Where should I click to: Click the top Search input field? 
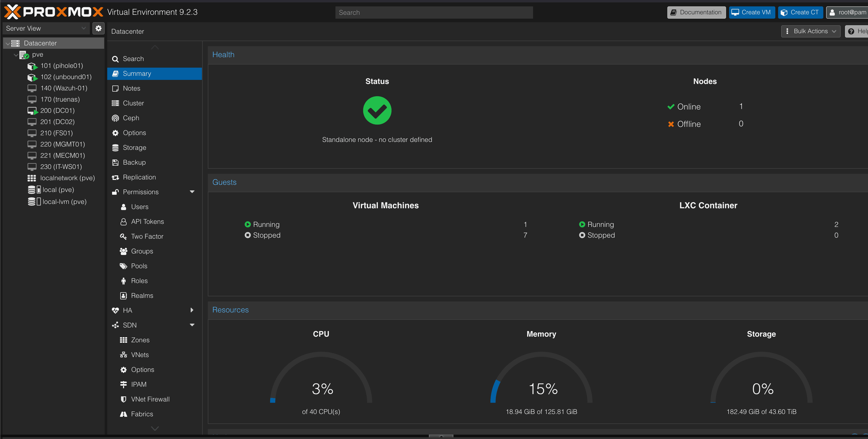coord(434,13)
